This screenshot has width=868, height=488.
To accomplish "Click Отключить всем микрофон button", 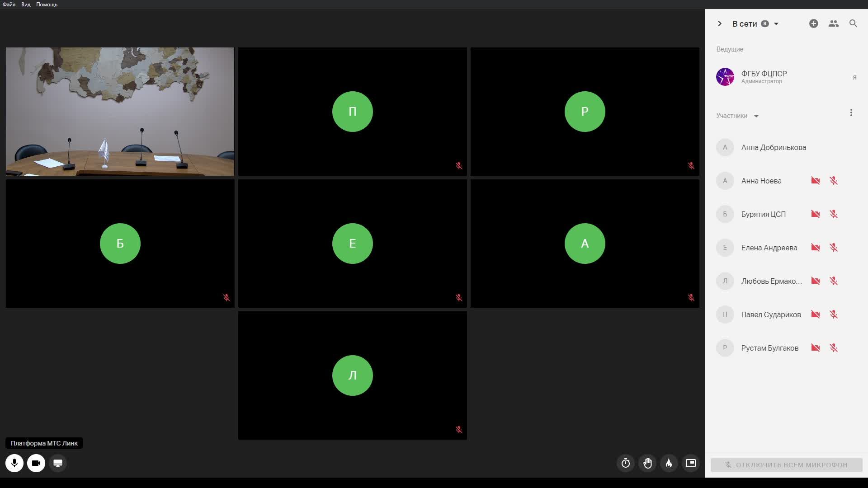I will tap(786, 465).
